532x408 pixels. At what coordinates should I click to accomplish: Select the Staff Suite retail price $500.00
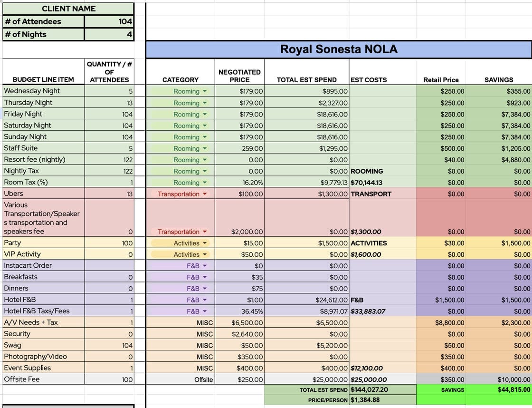click(x=441, y=148)
